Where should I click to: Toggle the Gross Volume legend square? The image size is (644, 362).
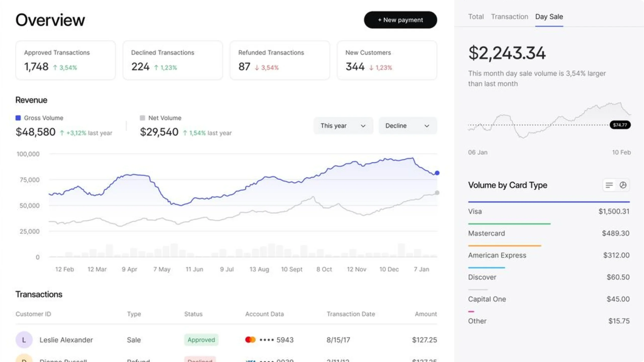click(18, 118)
